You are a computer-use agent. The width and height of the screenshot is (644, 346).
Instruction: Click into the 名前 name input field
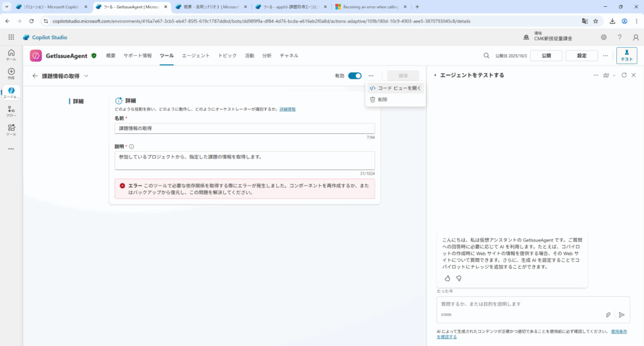pyautogui.click(x=245, y=128)
